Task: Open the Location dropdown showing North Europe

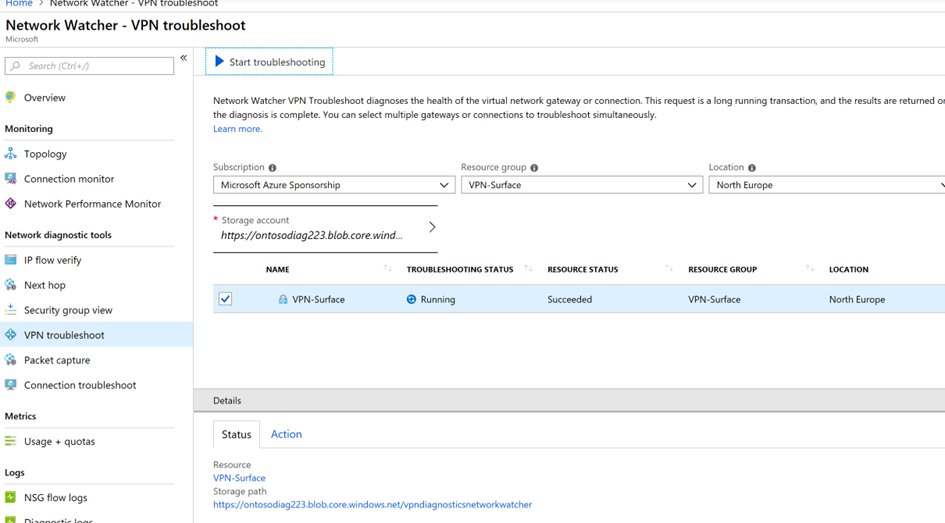Action: (827, 185)
